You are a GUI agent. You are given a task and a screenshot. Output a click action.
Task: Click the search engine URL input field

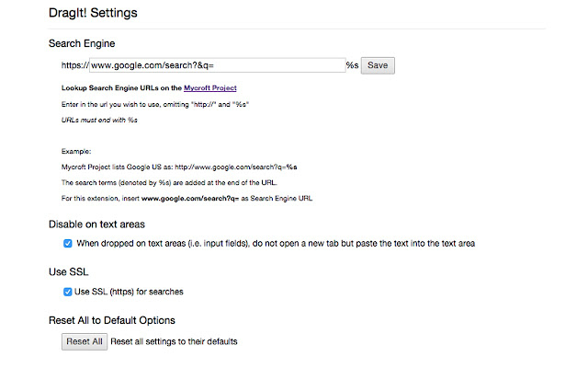pos(216,65)
